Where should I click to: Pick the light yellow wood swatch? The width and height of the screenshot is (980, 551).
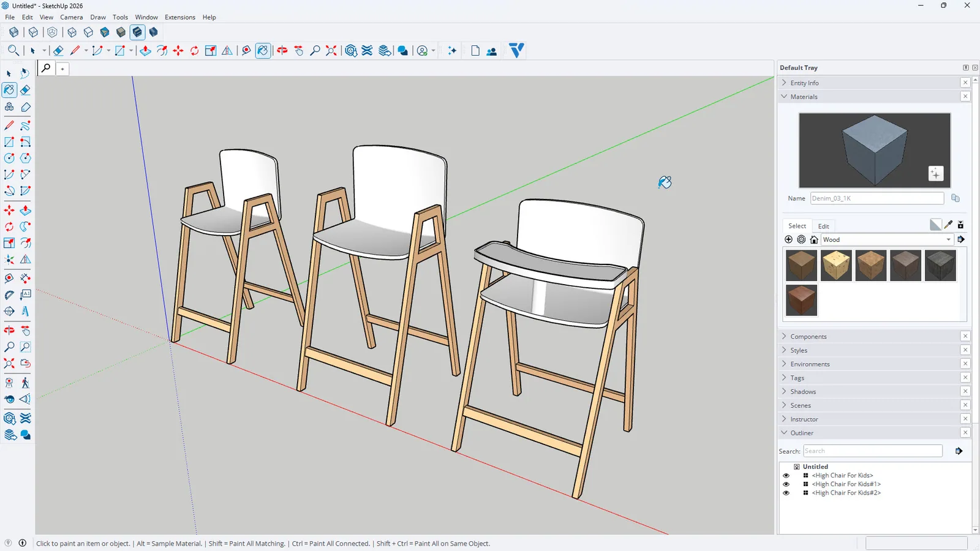[x=836, y=266]
